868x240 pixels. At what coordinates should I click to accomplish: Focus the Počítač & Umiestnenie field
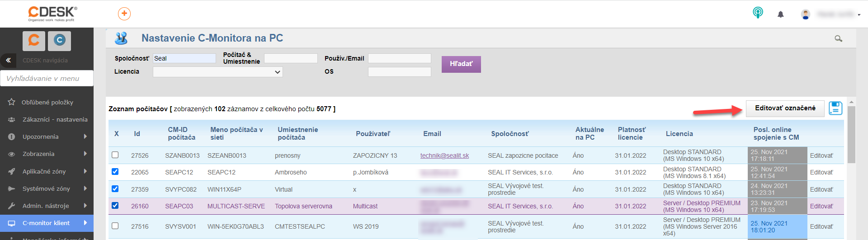click(x=291, y=58)
